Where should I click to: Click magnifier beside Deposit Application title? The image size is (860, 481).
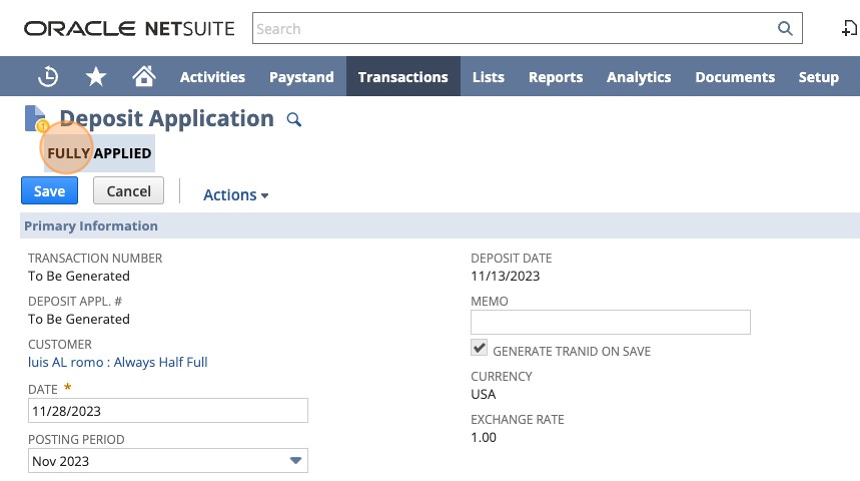click(x=294, y=119)
